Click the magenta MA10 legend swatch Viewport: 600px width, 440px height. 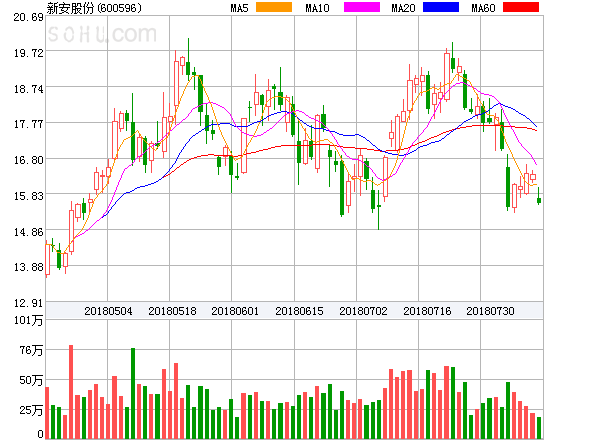[x=362, y=7]
